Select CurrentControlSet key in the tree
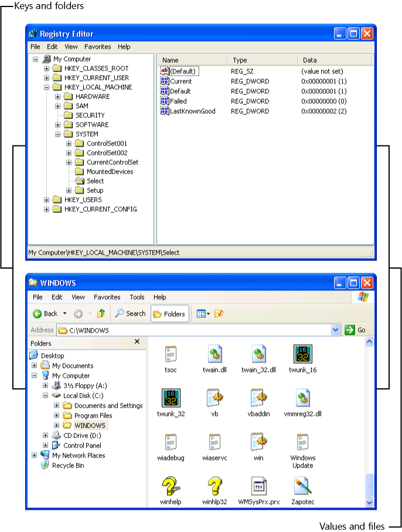This screenshot has height=532, width=402. 113,162
